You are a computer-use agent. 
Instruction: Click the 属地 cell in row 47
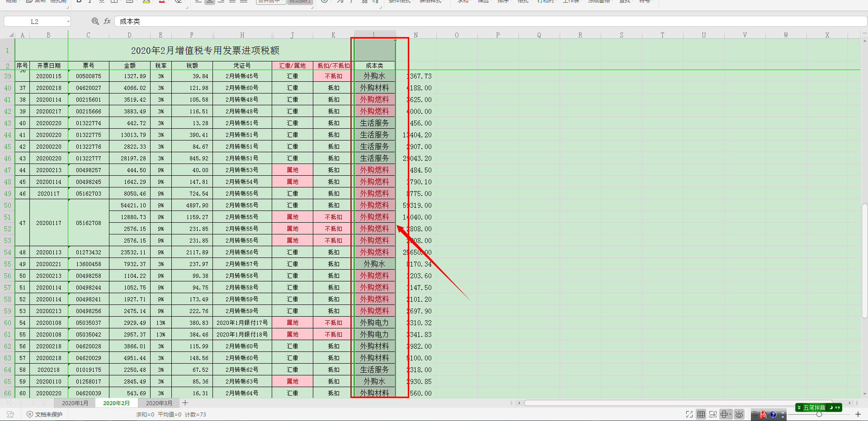point(292,170)
